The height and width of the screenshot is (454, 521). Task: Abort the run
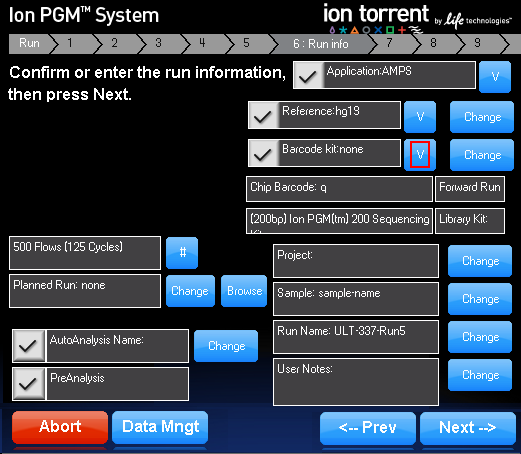point(60,427)
